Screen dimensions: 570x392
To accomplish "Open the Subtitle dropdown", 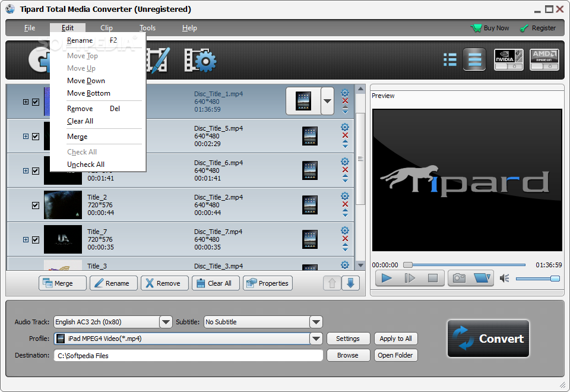I will (316, 322).
